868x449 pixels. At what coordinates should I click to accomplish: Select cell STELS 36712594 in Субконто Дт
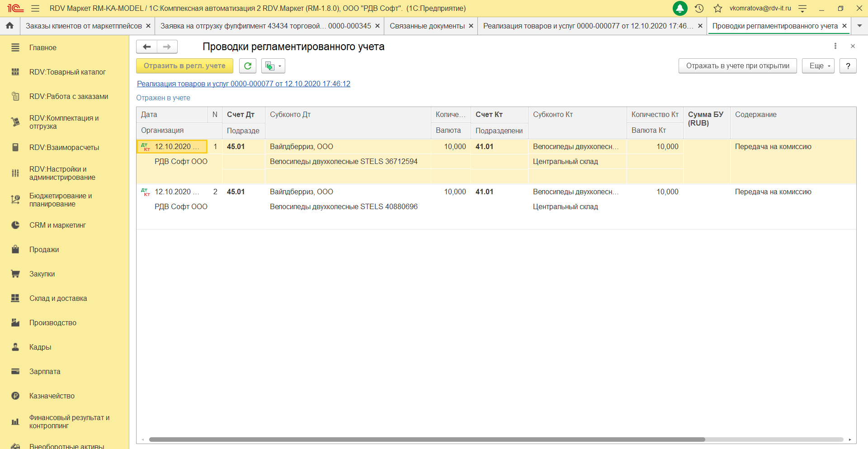348,162
